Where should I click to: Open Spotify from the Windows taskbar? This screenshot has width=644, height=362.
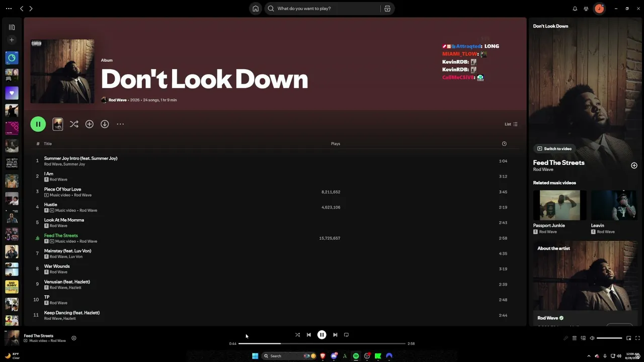356,356
